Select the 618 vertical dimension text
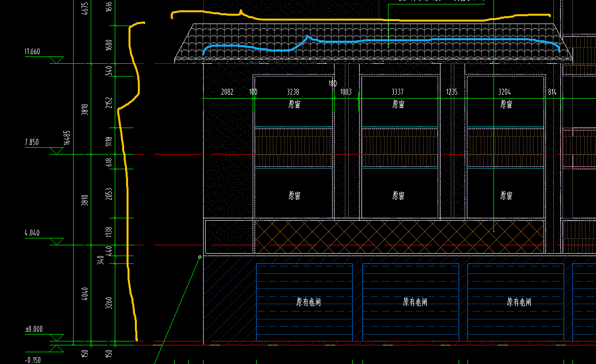The width and height of the screenshot is (596, 364). (109, 161)
